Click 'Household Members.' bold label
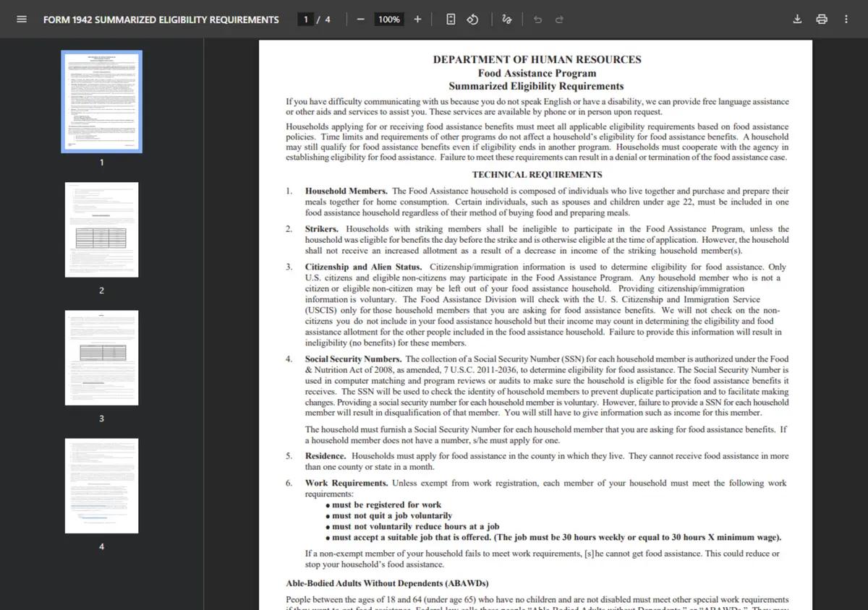The image size is (868, 610). pyautogui.click(x=346, y=191)
